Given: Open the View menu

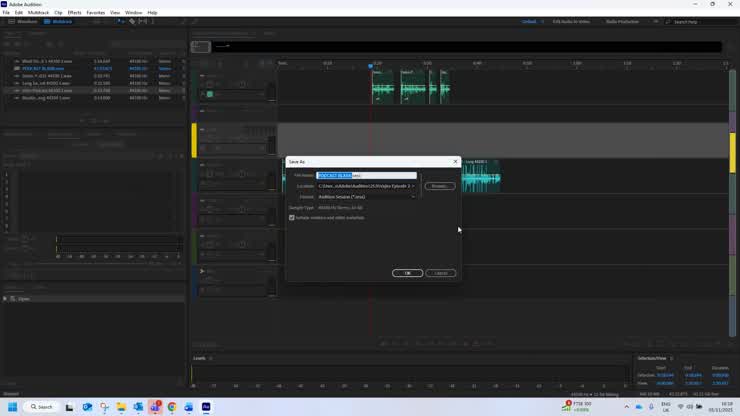Looking at the screenshot, I should tap(115, 13).
